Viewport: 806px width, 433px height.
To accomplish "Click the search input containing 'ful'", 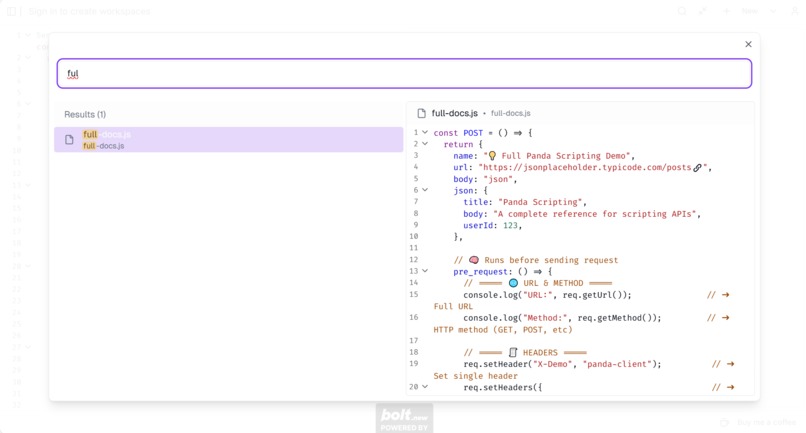I will pos(404,74).
